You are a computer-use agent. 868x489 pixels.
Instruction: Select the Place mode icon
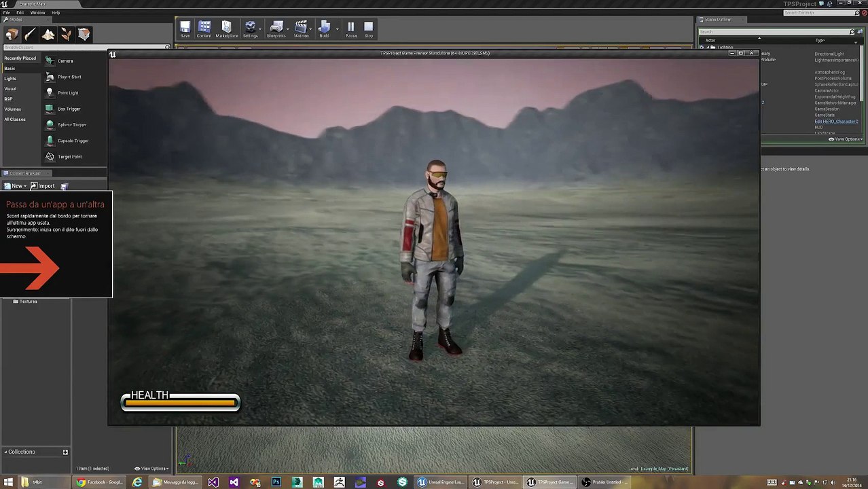click(12, 34)
